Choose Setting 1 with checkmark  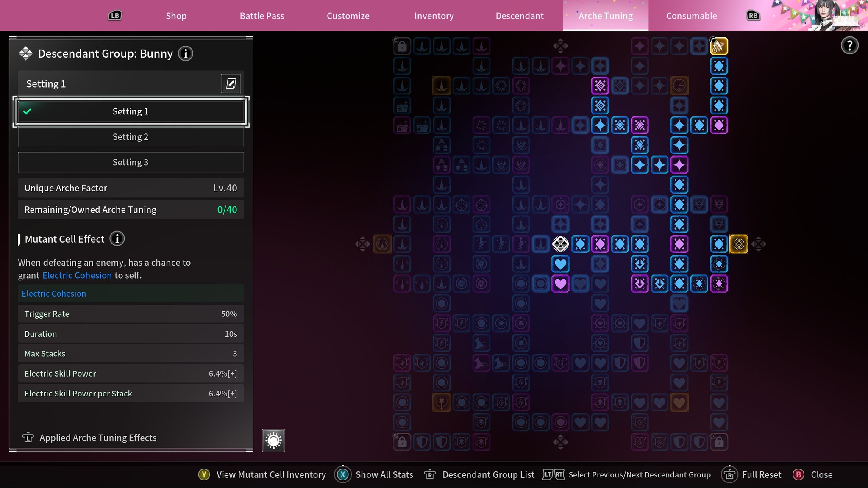pyautogui.click(x=131, y=111)
